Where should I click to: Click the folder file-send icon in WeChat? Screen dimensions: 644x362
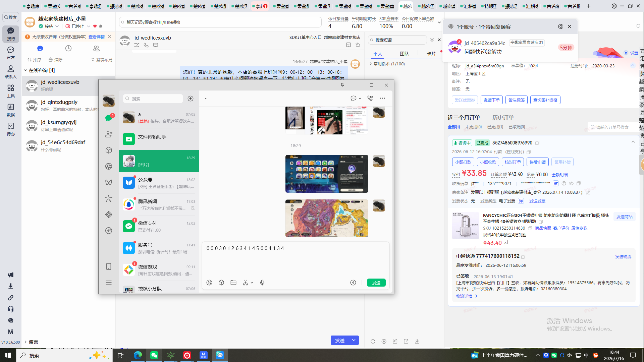pyautogui.click(x=233, y=283)
